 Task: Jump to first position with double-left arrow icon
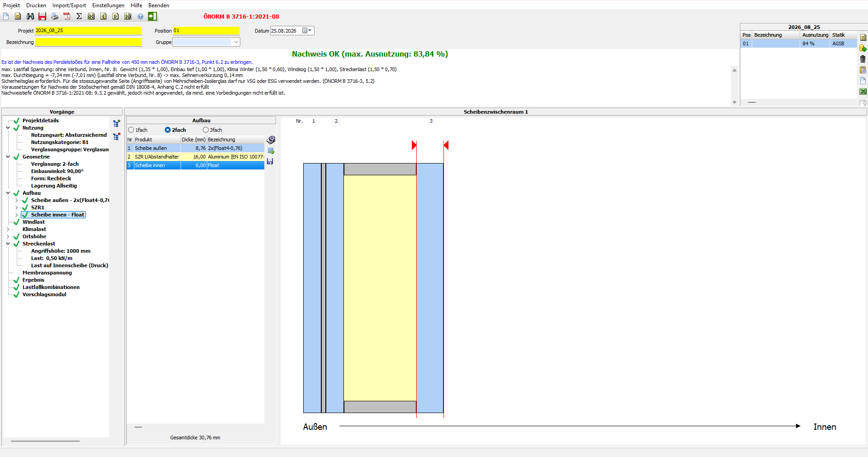(91, 16)
